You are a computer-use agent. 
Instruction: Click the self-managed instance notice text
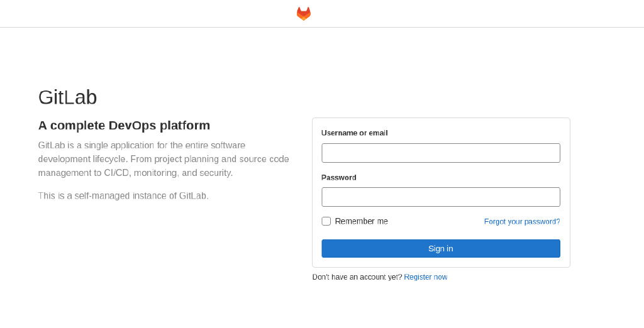[x=123, y=196]
